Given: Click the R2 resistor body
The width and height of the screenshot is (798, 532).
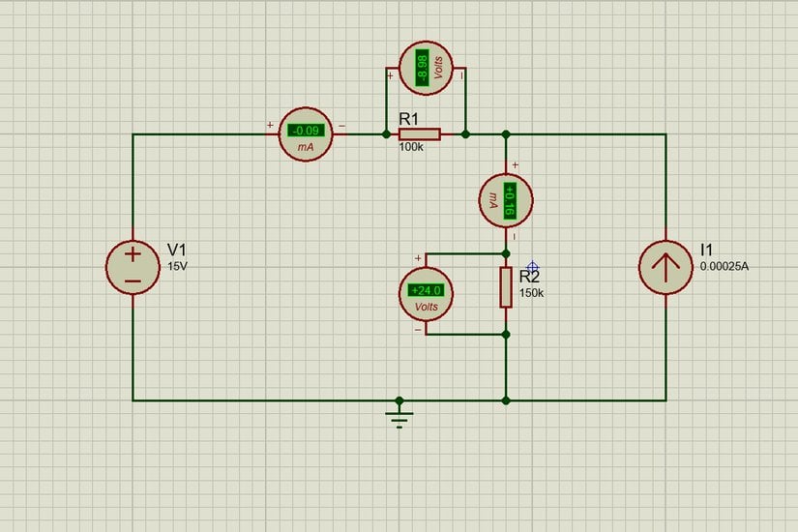Looking at the screenshot, I should click(506, 288).
